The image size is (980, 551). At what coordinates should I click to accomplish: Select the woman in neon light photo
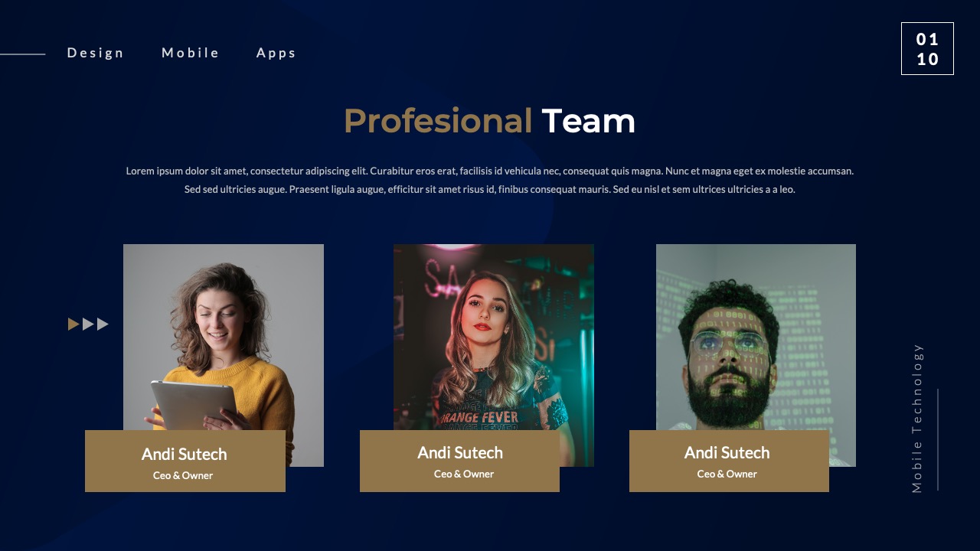494,337
